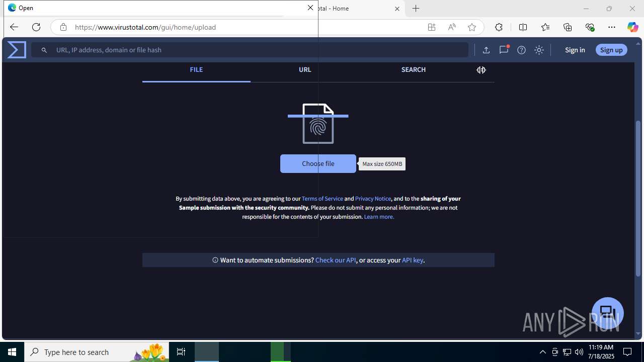Viewport: 644px width, 362px height.
Task: Toggle the light/dark theme sun icon
Action: (x=539, y=50)
